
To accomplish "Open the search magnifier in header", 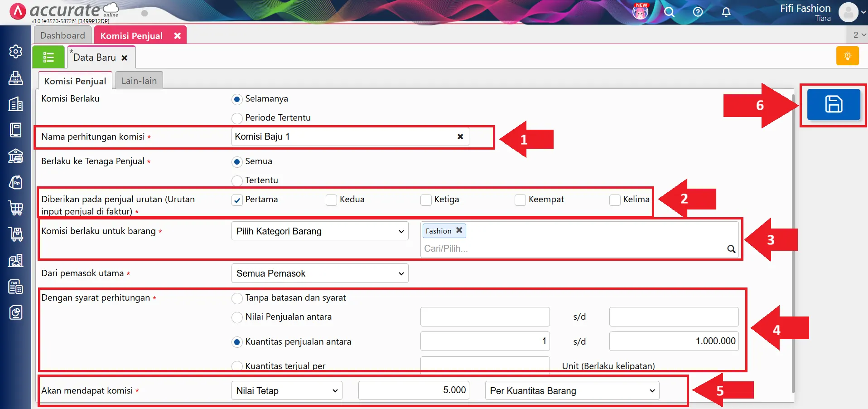I will click(669, 12).
